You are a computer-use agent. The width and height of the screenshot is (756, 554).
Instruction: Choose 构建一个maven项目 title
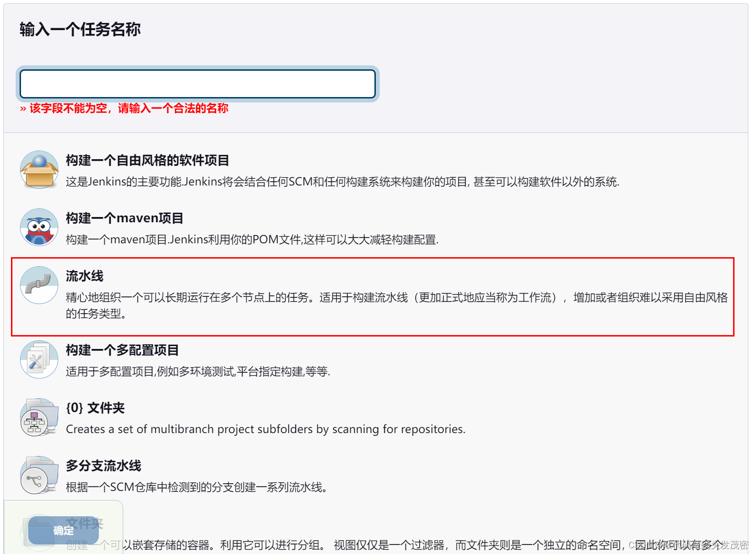(x=125, y=218)
